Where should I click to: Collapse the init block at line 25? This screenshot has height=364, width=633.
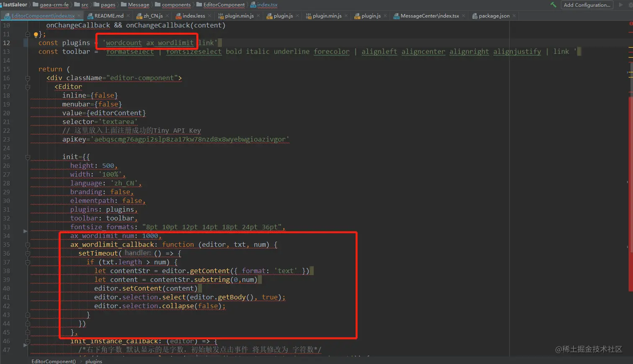[x=28, y=157]
